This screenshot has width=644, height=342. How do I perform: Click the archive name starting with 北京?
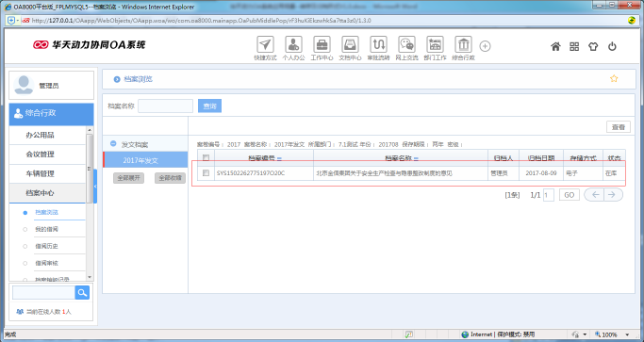384,173
